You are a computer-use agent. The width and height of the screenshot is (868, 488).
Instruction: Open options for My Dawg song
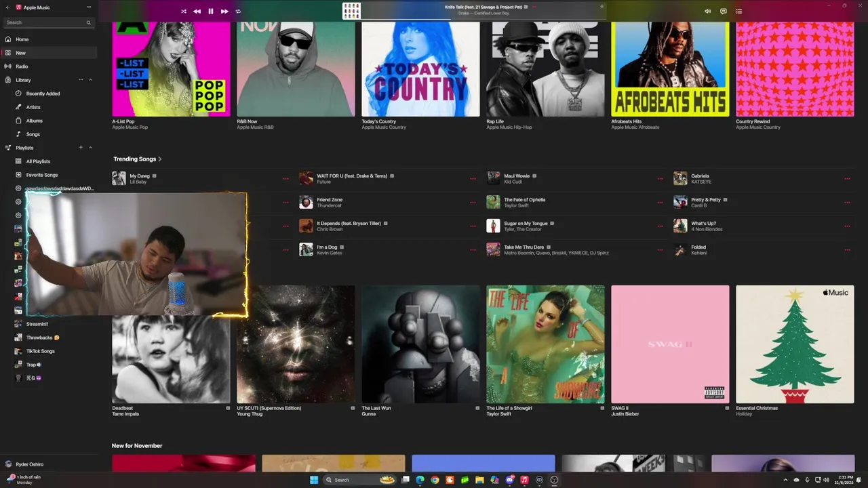pyautogui.click(x=285, y=179)
